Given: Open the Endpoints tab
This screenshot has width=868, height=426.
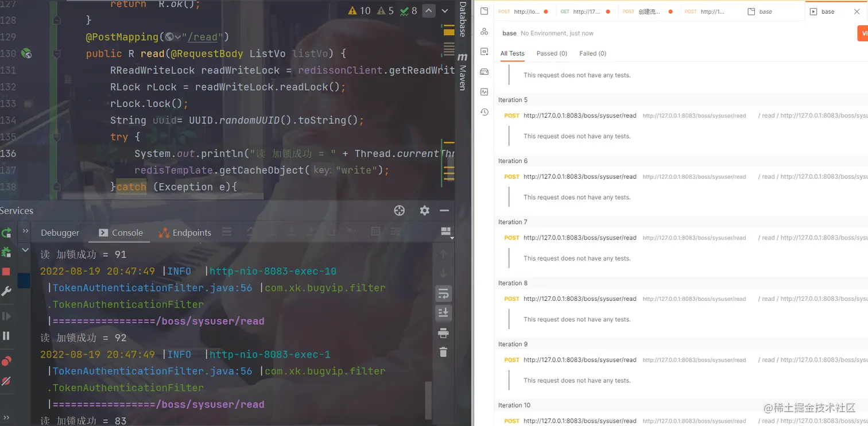Looking at the screenshot, I should pos(185,233).
